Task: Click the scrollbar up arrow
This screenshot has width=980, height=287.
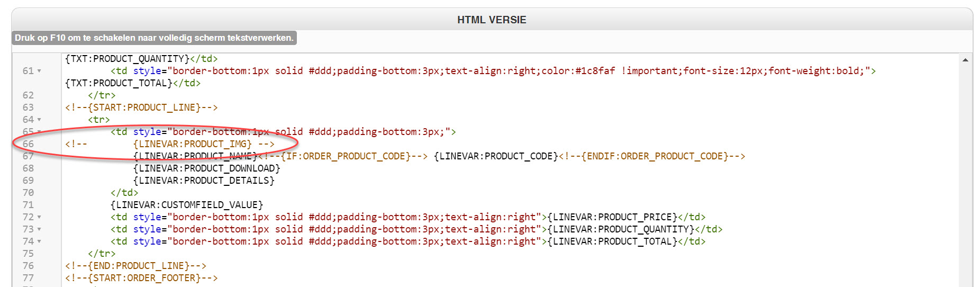Action: pyautogui.click(x=965, y=60)
